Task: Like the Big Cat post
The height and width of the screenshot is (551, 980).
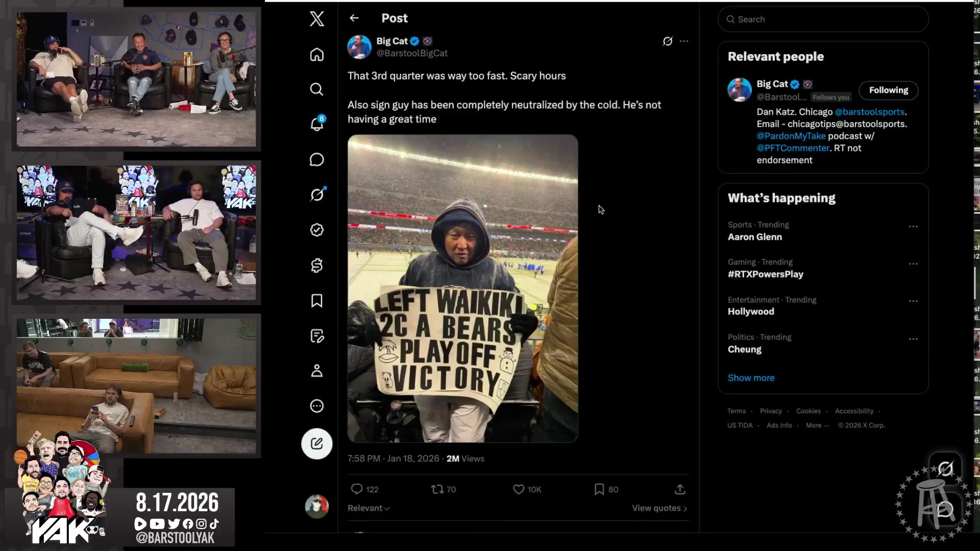Action: 527,489
